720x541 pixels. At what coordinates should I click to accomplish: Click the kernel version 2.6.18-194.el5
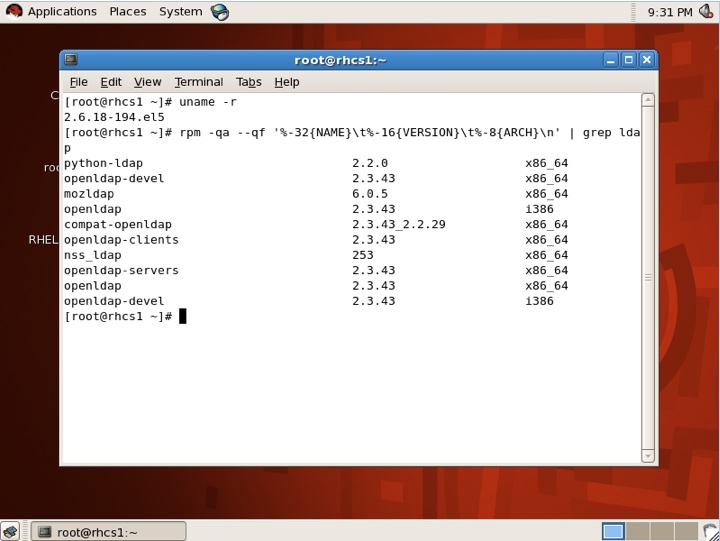coord(114,117)
